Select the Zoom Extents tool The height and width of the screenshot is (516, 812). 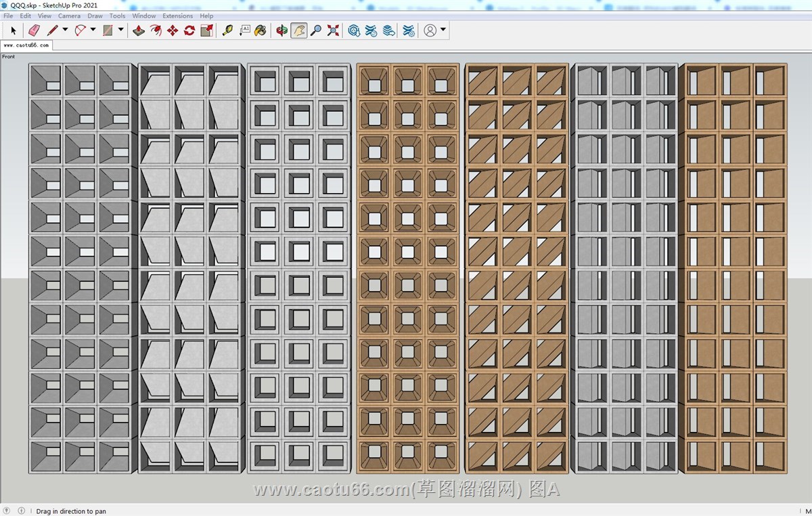coord(333,30)
